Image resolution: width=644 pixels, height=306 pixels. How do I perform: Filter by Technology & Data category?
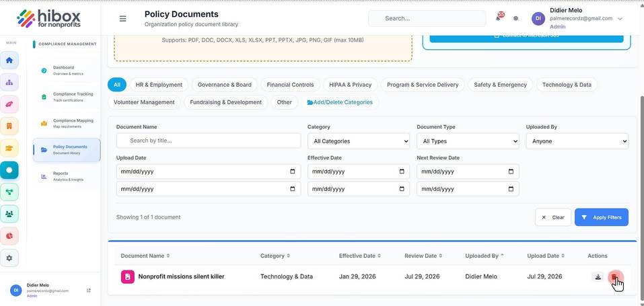click(567, 85)
